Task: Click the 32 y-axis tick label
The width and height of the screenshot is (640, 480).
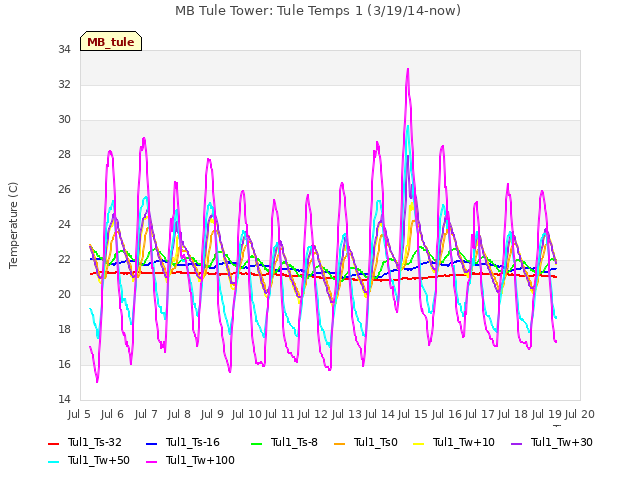Action: click(64, 84)
